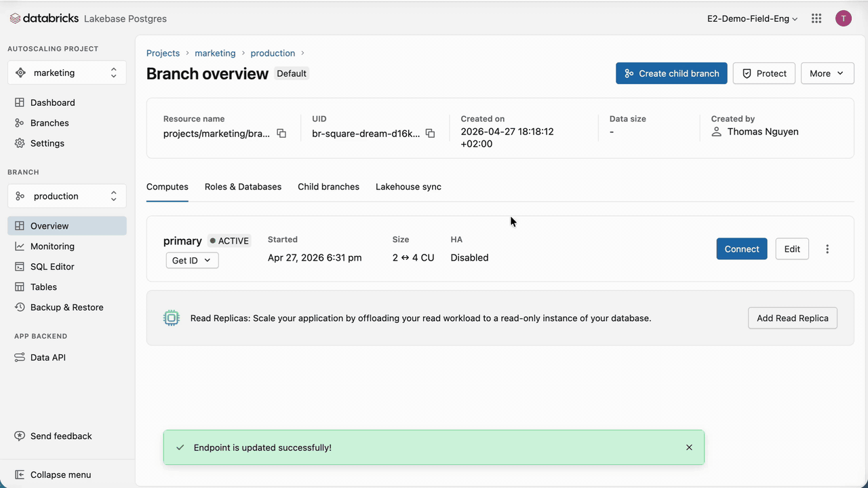This screenshot has height=488, width=868.
Task: Click the Backup & Restore icon
Action: tap(20, 307)
